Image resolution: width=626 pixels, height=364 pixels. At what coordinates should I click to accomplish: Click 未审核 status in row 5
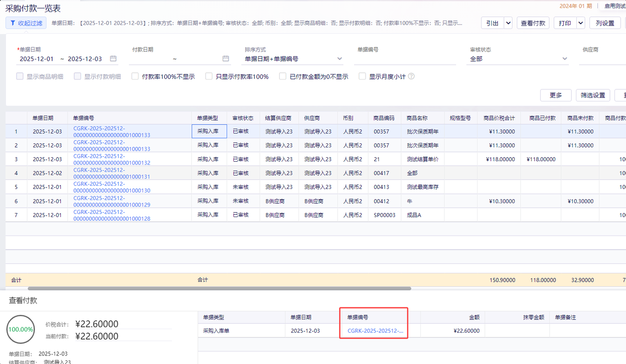point(243,187)
